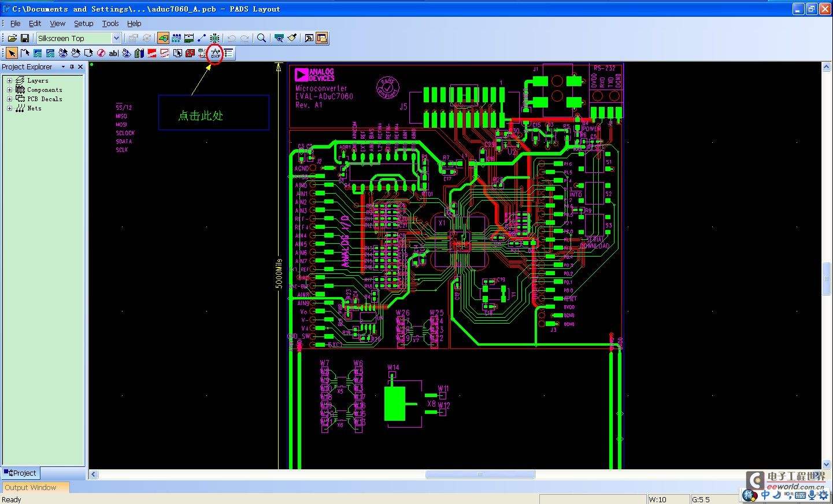Select the Copper shape tool
This screenshot has height=504, width=833.
click(x=38, y=53)
